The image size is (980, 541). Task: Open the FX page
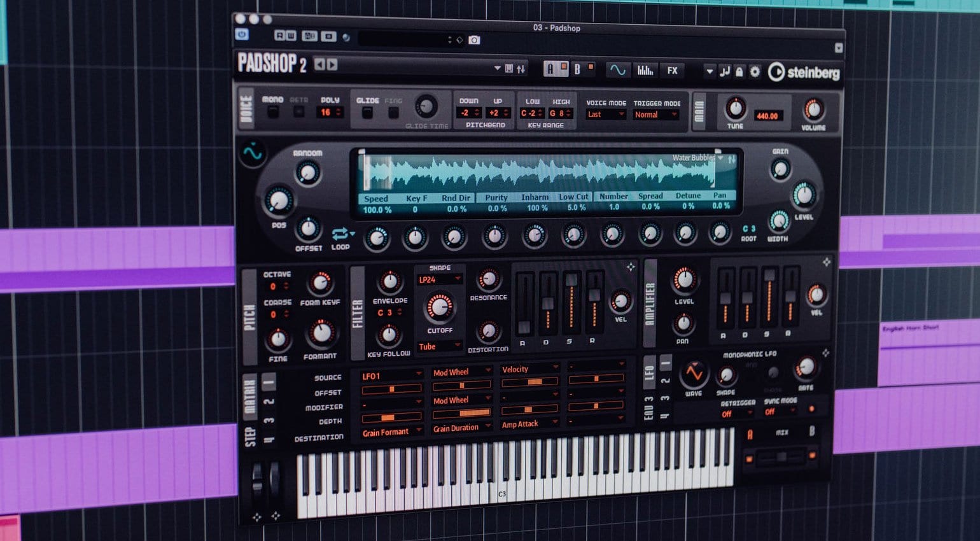tap(673, 71)
